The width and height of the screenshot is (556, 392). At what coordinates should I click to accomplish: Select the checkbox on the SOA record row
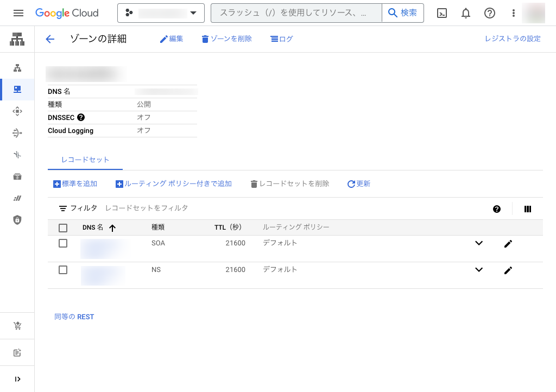(62, 243)
